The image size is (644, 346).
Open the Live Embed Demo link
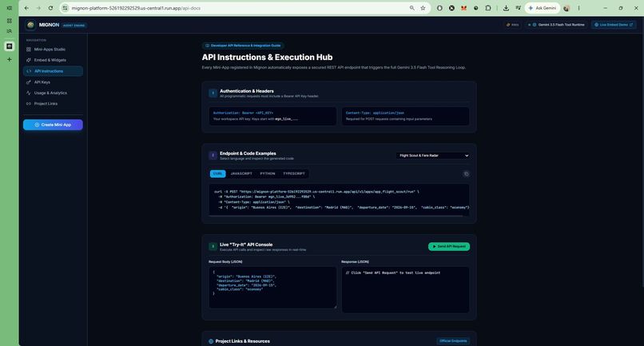[x=614, y=25]
